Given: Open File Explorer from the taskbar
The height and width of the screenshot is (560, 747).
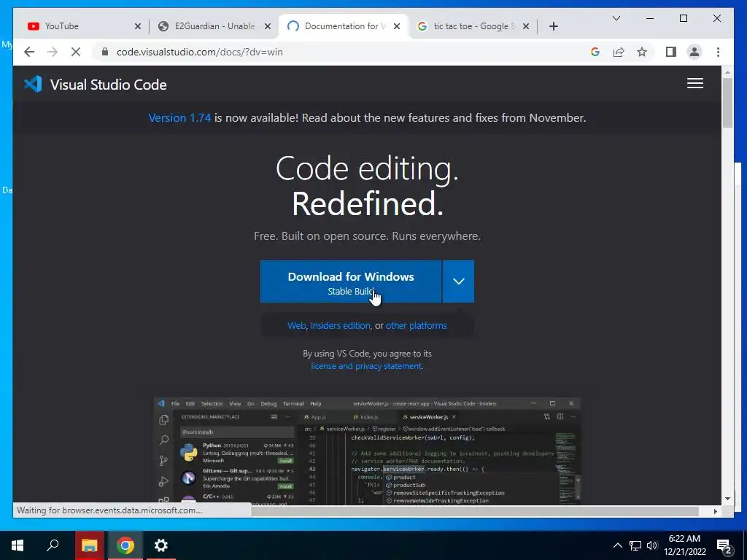Looking at the screenshot, I should coord(89,545).
